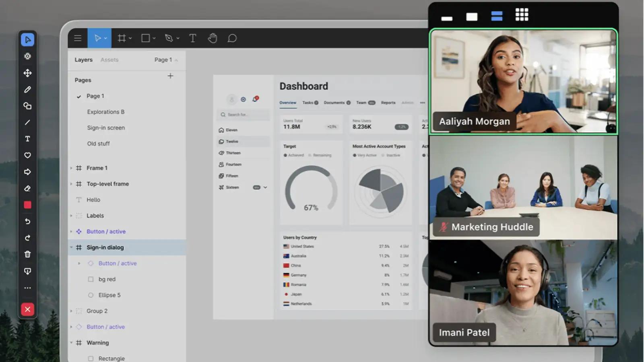The image size is (644, 362).
Task: Expand the Frame 1 layer
Action: [72, 168]
